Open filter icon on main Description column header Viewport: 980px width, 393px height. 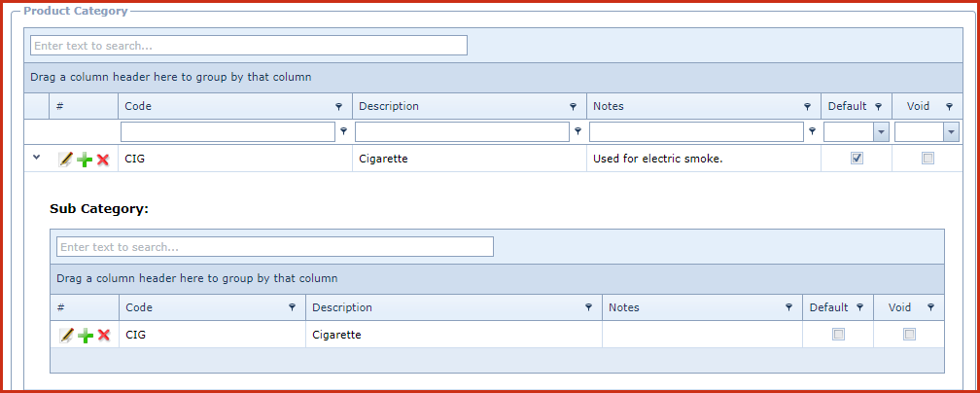(x=574, y=107)
